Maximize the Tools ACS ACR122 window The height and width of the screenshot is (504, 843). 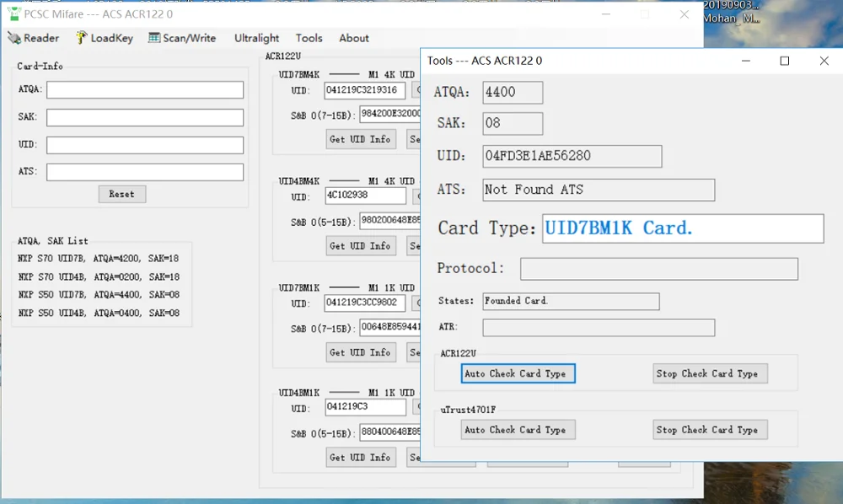pyautogui.click(x=784, y=61)
